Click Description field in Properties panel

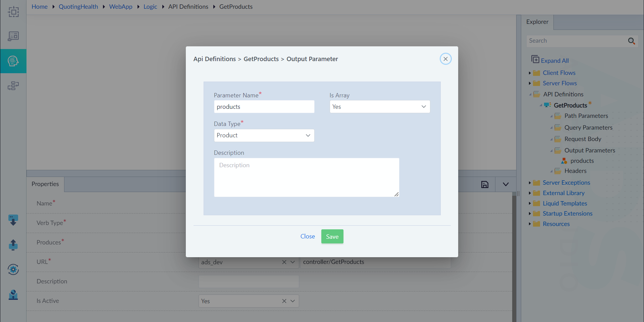tap(249, 282)
